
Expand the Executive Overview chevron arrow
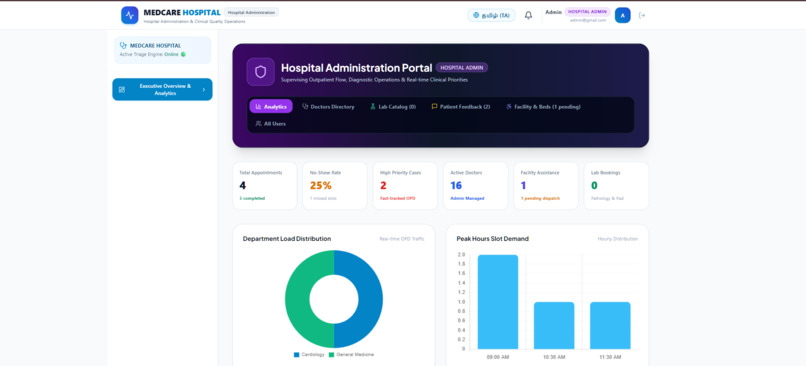[x=204, y=89]
